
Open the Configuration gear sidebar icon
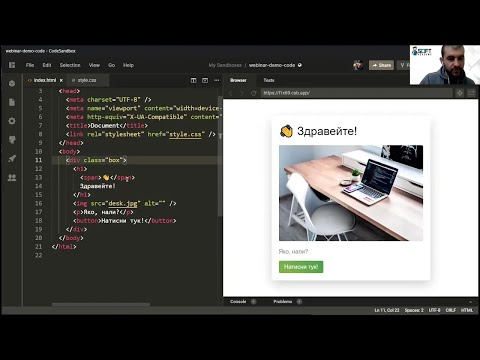(12, 121)
